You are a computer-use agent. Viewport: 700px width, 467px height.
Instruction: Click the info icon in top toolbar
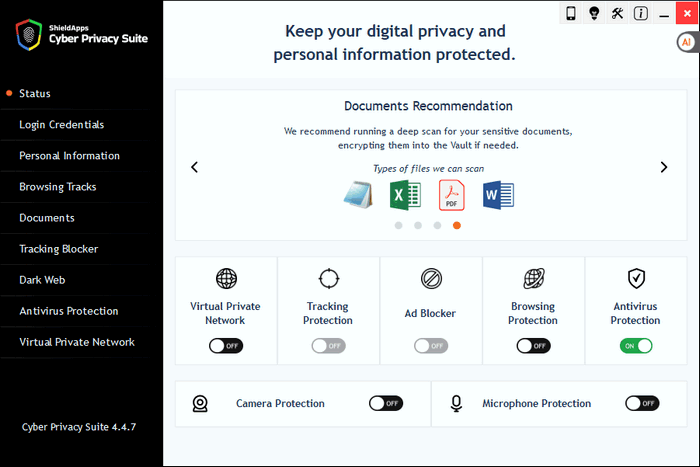point(641,13)
